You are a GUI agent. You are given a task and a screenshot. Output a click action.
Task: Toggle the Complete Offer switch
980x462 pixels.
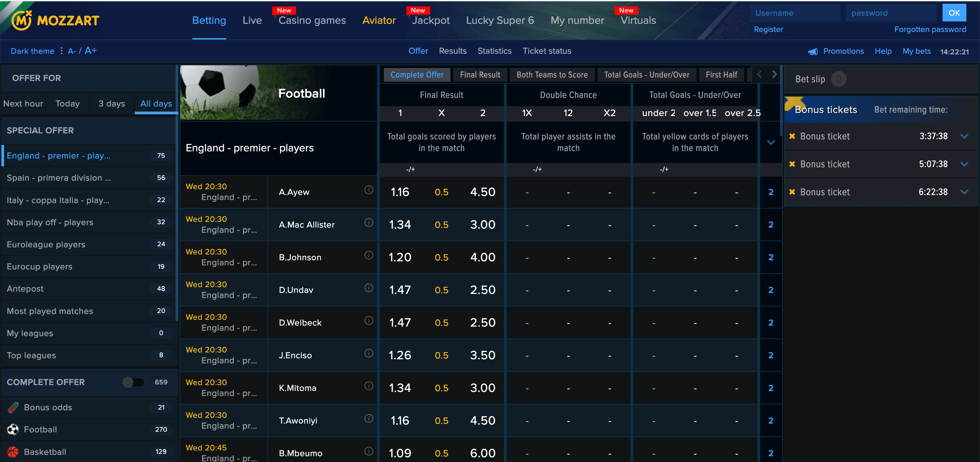click(133, 382)
